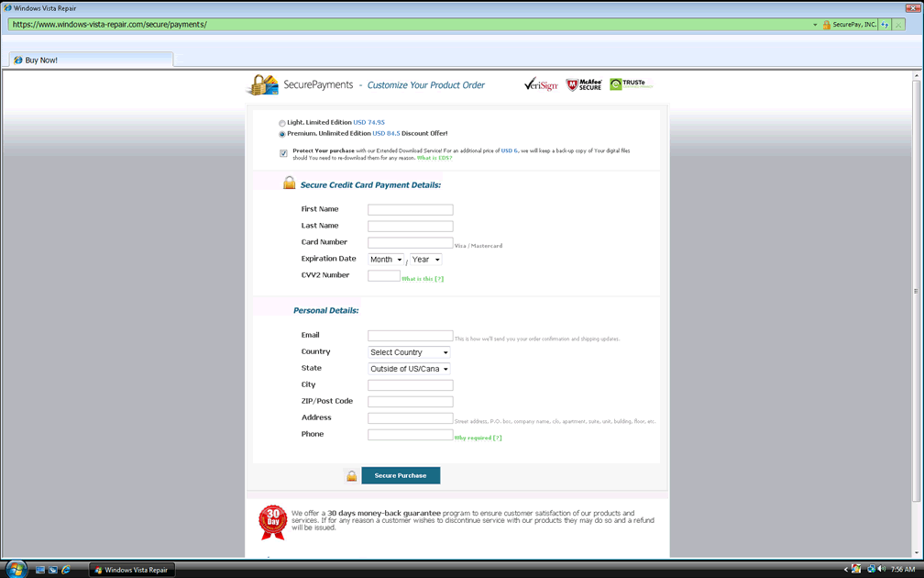Screen dimensions: 924x578
Task: Expand the Select Country dropdown
Action: tap(409, 352)
